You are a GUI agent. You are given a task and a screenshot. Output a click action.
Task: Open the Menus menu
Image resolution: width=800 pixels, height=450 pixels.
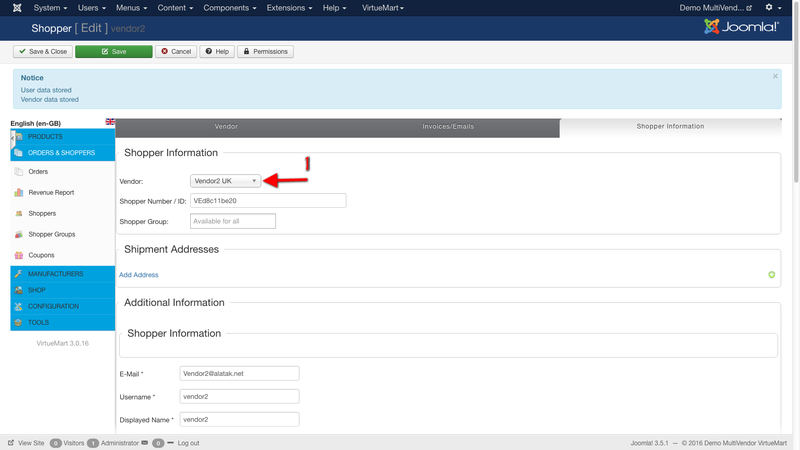pyautogui.click(x=132, y=8)
